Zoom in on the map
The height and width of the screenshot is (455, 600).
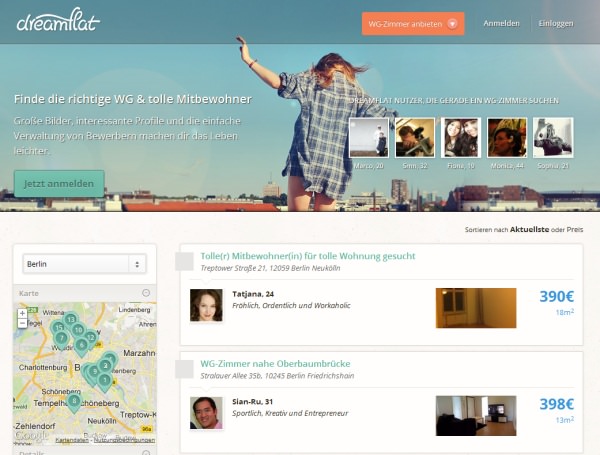point(22,313)
